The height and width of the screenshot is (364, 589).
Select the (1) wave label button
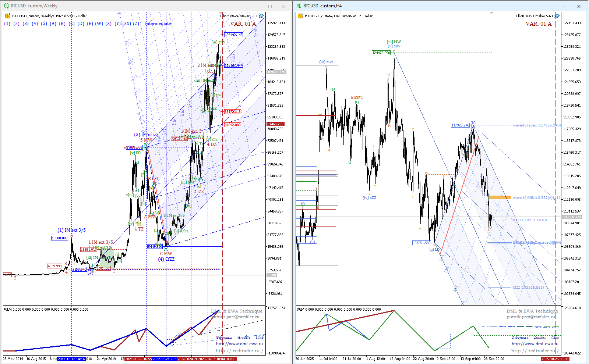(7, 24)
